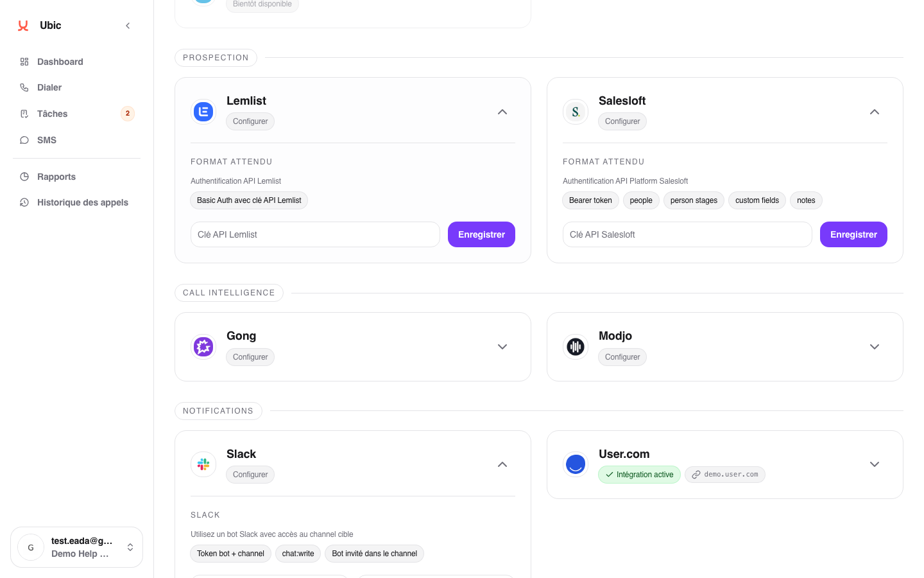Click the Configurer badge under Lemlist

[x=250, y=121]
